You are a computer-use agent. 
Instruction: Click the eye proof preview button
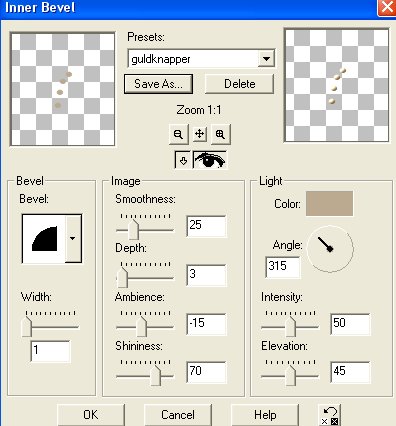coord(210,160)
